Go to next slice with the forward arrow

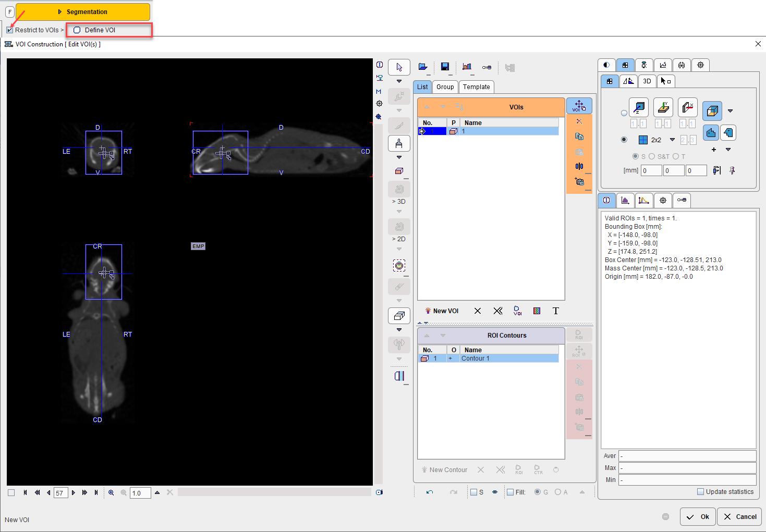point(74,492)
